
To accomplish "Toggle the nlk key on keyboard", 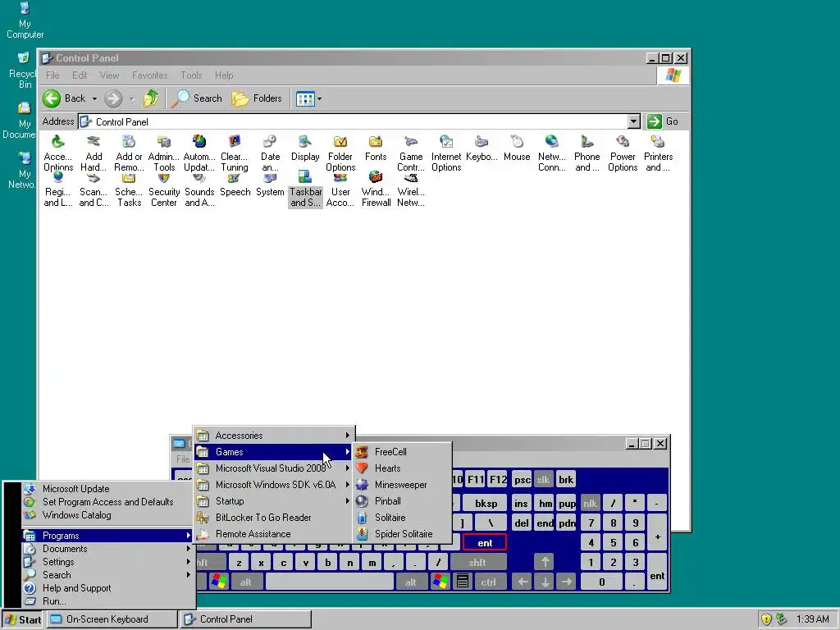I will pos(591,504).
